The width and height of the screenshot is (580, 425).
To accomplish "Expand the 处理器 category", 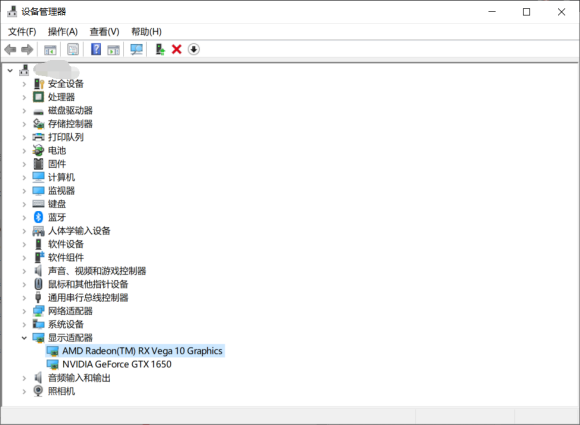I will (24, 97).
